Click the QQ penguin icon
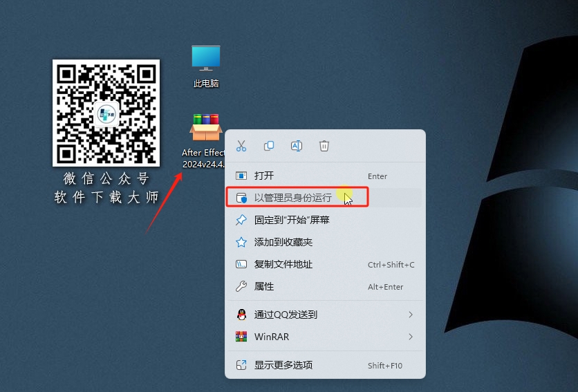 (241, 315)
